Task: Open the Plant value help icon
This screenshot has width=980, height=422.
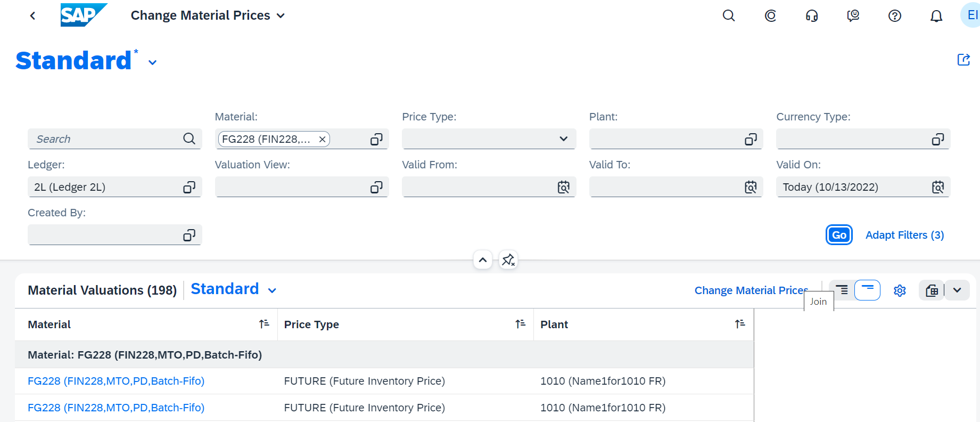Action: click(x=751, y=139)
